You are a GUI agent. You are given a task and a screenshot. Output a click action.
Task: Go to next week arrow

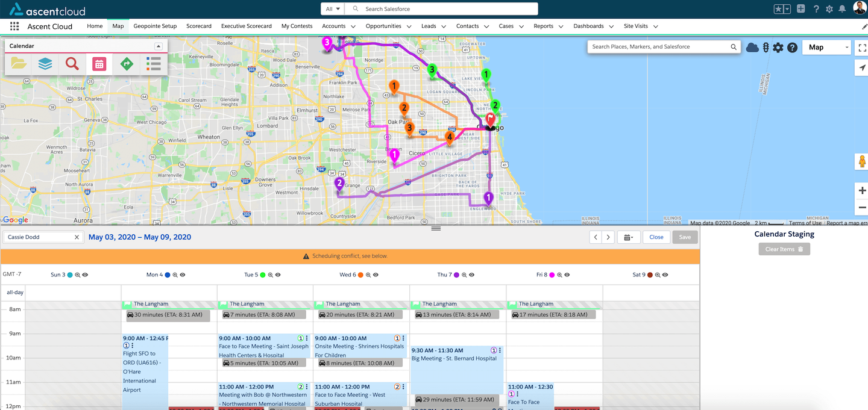pyautogui.click(x=608, y=237)
